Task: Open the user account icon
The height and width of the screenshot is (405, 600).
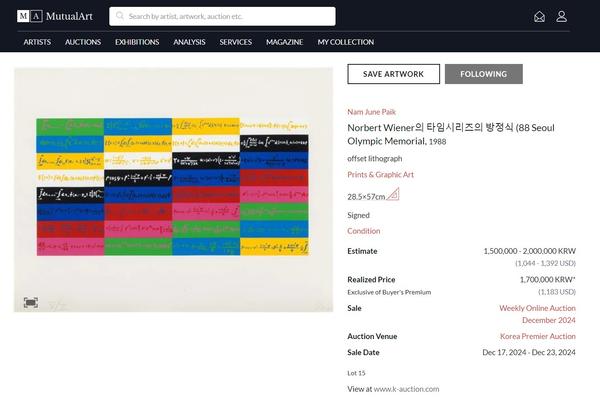Action: tap(562, 16)
